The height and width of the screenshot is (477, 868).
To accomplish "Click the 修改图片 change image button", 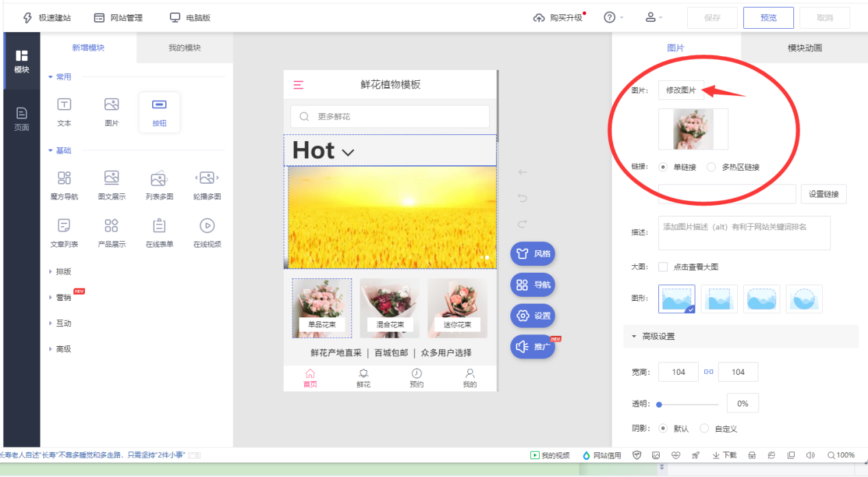I will coord(681,89).
